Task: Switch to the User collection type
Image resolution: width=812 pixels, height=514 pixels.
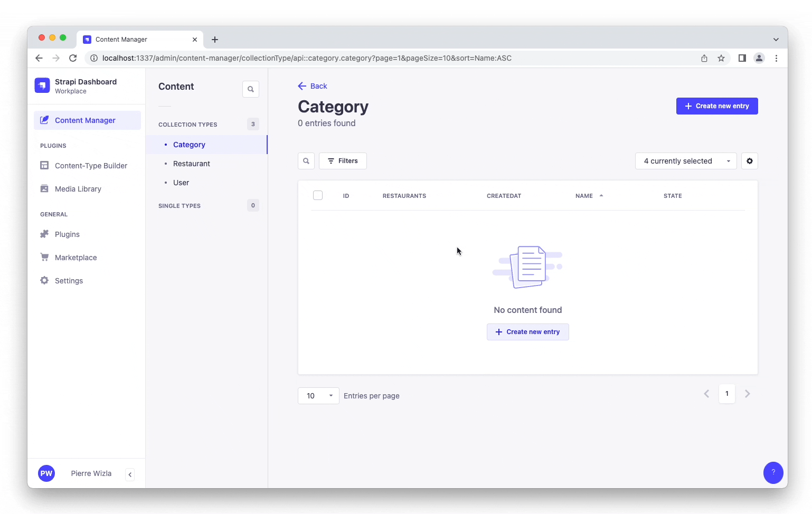Action: [x=181, y=183]
